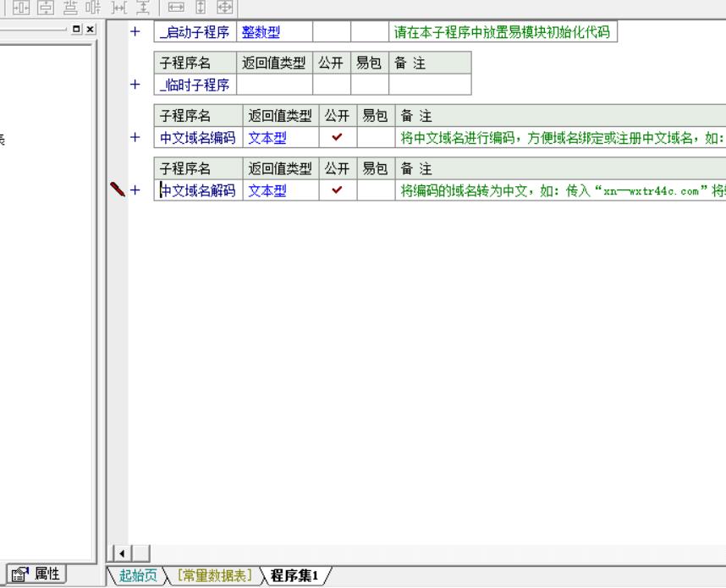Expand the 中文域名解码 subroutine
Image resolution: width=726 pixels, height=588 pixels.
pos(135,190)
